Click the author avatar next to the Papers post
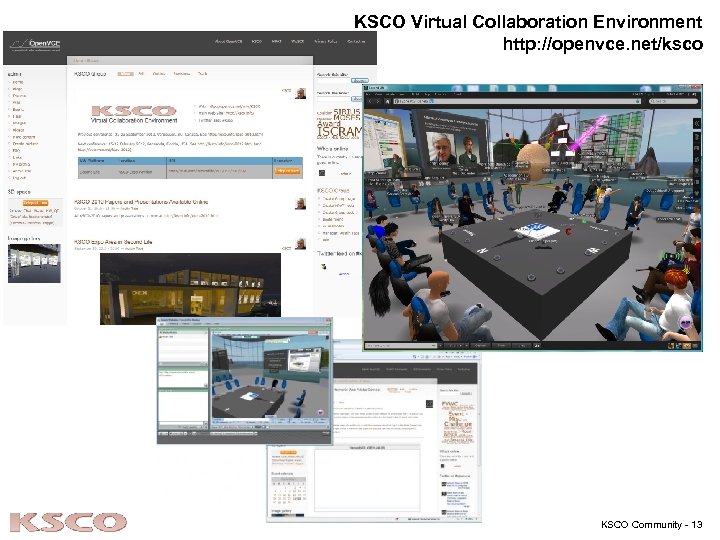 tap(300, 203)
